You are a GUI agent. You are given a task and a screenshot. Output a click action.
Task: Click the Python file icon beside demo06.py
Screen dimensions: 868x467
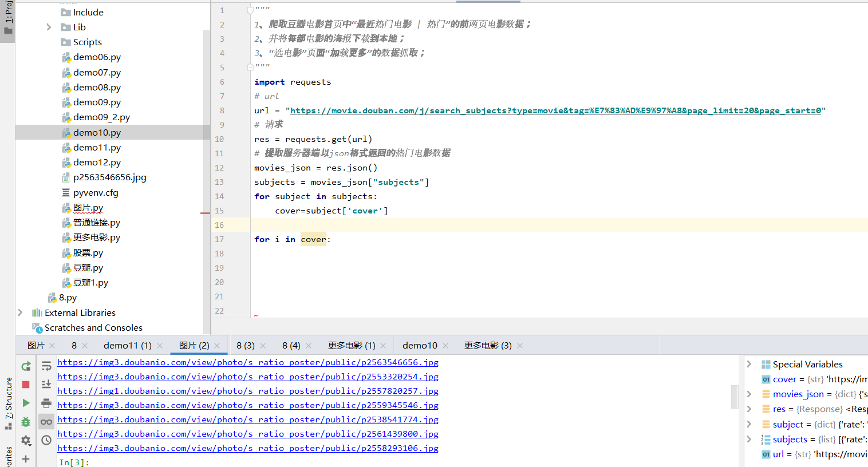point(66,57)
